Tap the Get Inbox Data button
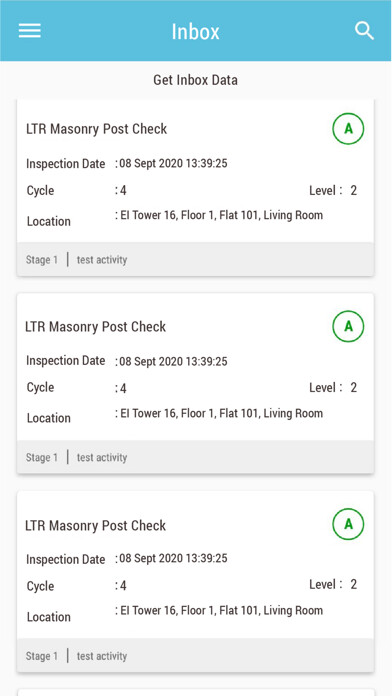This screenshot has height=696, width=392. [x=195, y=80]
